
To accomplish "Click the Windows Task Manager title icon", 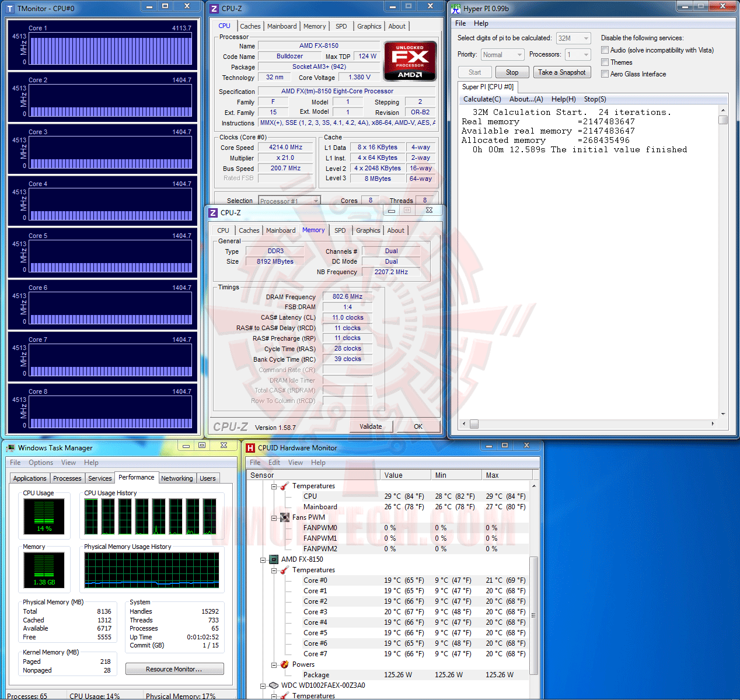I will [11, 448].
